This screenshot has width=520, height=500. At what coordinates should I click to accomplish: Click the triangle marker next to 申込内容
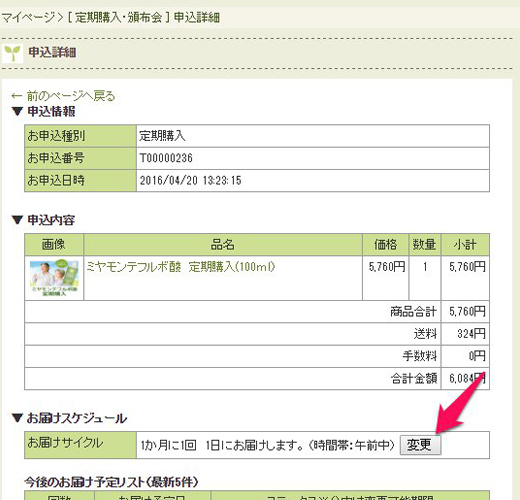(17, 220)
